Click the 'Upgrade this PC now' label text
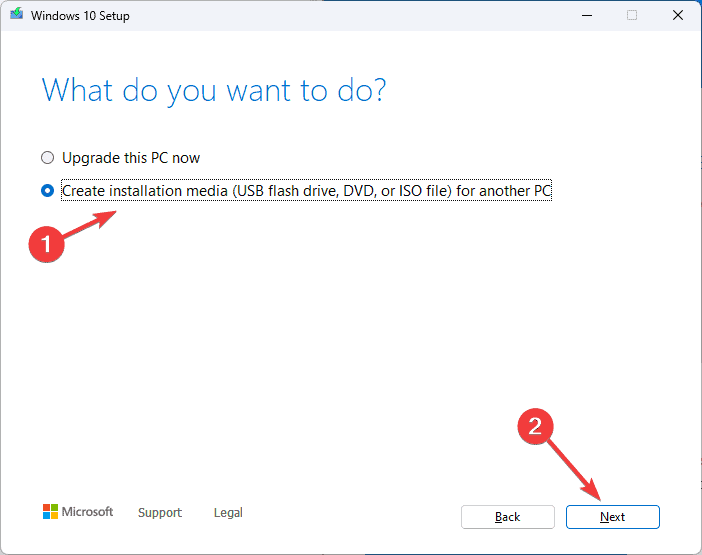Screen dimensions: 702x555 pyautogui.click(x=131, y=158)
